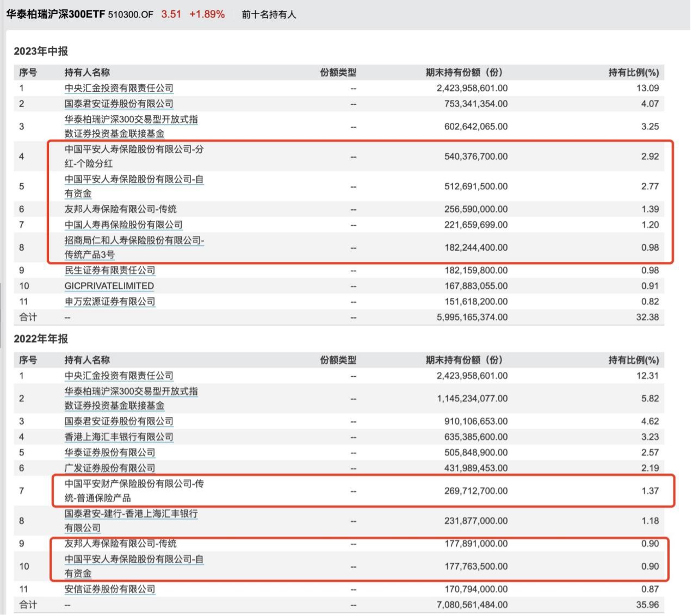Open 招商局仁和人寿保险股份有限公司-传统产品3号 link
Image resolution: width=693 pixels, height=616 pixels.
tap(134, 248)
